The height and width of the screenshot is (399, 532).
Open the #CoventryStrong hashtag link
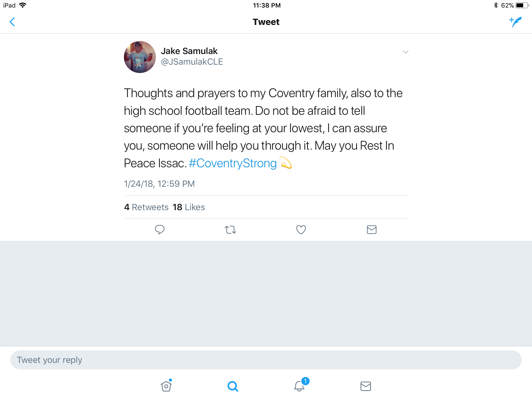[x=233, y=163]
